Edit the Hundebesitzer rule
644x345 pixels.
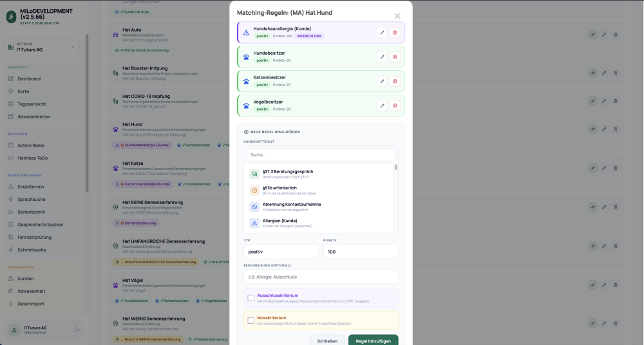(x=382, y=57)
